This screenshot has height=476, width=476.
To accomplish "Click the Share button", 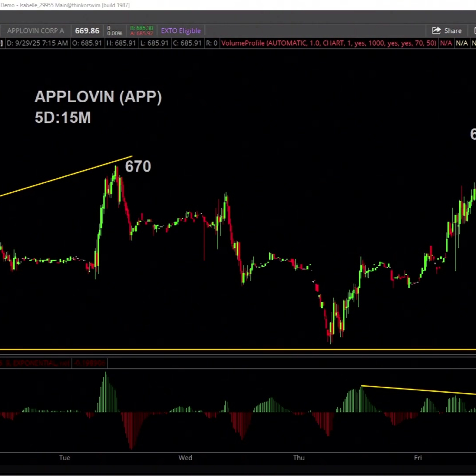I will tap(447, 31).
